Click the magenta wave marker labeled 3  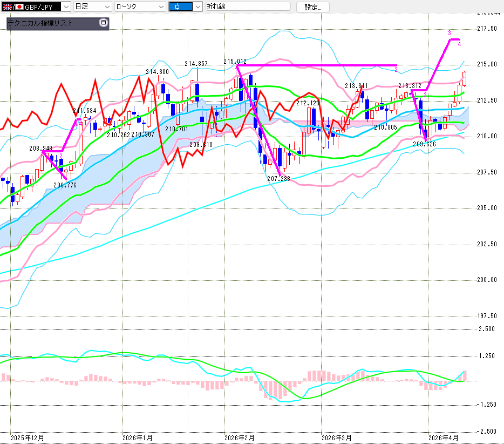tap(449, 33)
